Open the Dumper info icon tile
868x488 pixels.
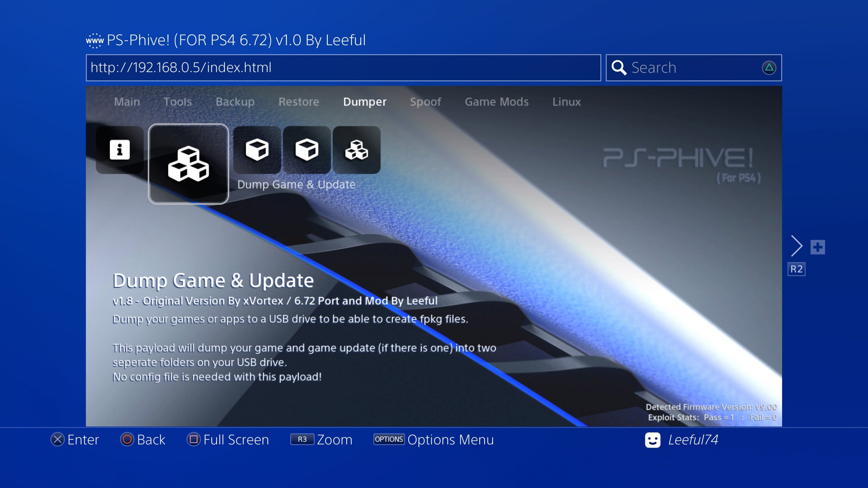pyautogui.click(x=120, y=150)
